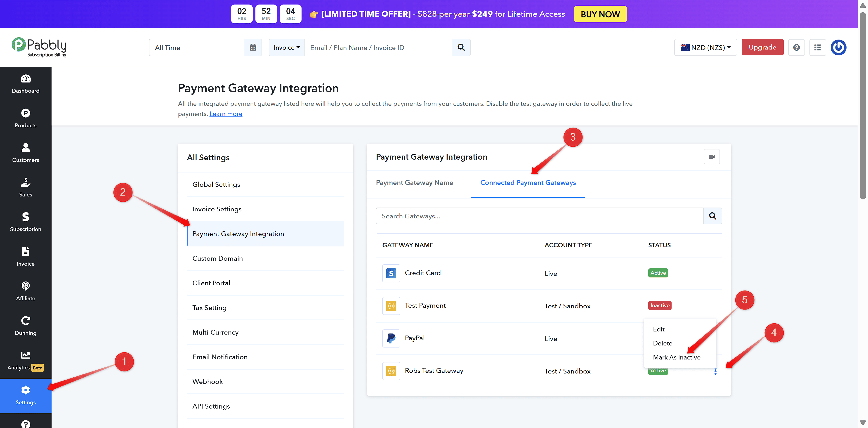The height and width of the screenshot is (428, 868).
Task: Choose Delete from the context menu
Action: click(x=663, y=343)
